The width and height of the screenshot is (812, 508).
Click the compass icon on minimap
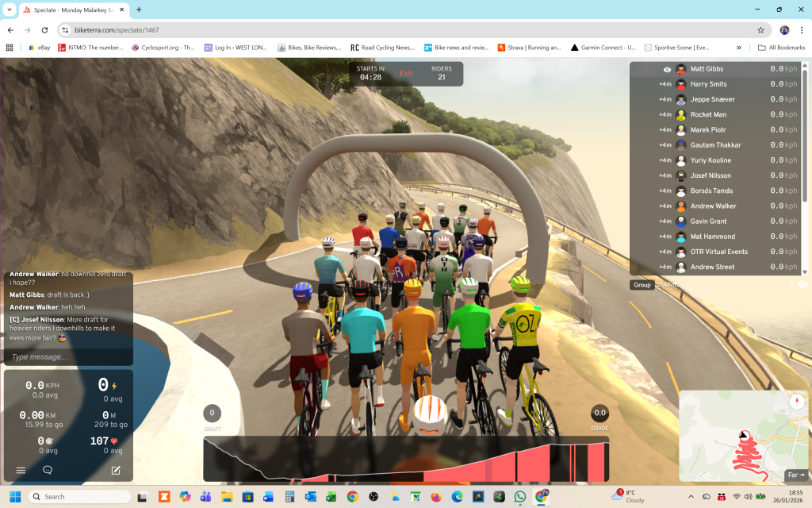click(795, 402)
